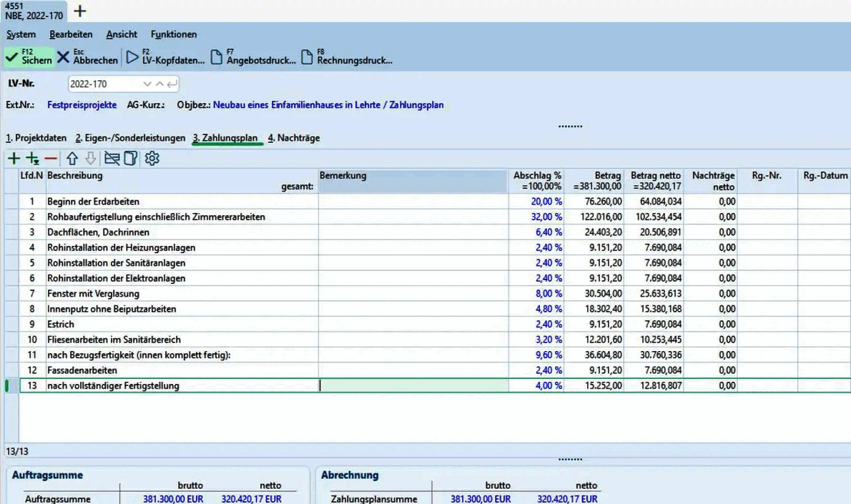
Task: Click the 4,00 % Abschlag value in row 13
Action: click(549, 386)
